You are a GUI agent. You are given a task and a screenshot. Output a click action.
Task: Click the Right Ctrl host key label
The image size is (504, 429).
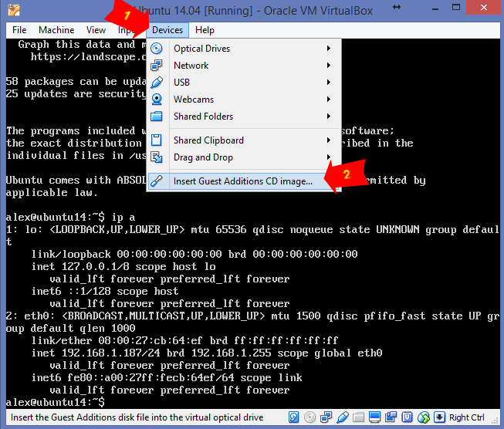click(466, 417)
